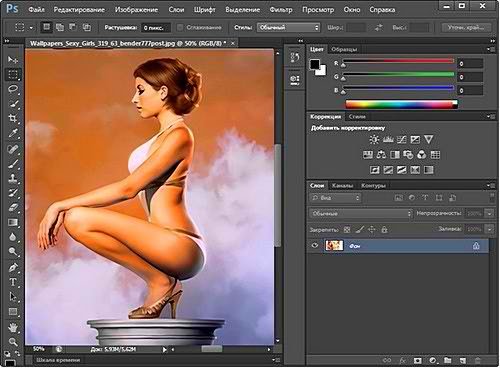Select the Dodge tool
This screenshot has height=368, width=500.
tap(13, 252)
